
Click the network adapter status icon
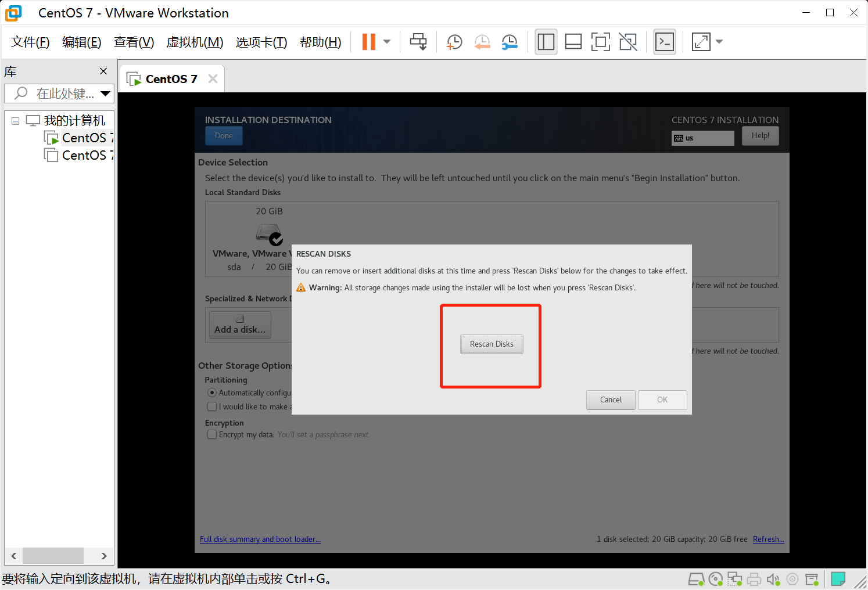[x=735, y=579]
